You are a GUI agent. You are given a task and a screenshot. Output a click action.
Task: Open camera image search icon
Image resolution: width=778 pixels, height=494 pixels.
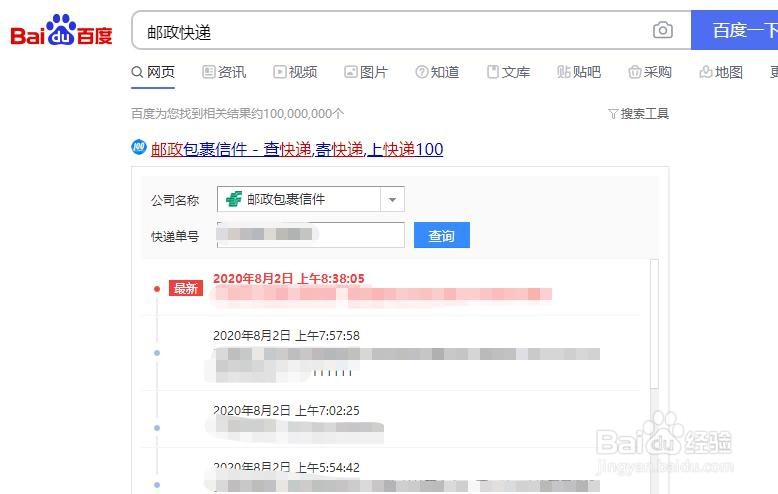tap(662, 30)
